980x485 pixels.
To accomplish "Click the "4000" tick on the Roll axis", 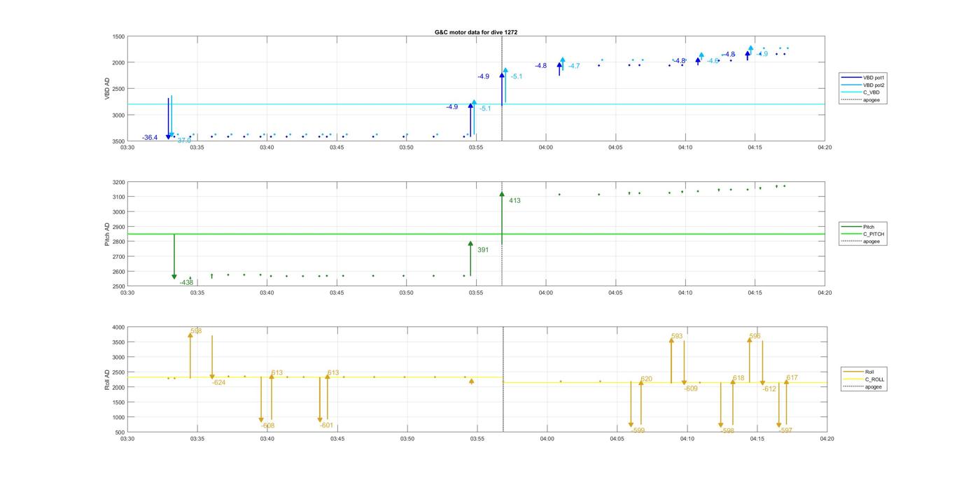I will click(x=118, y=328).
